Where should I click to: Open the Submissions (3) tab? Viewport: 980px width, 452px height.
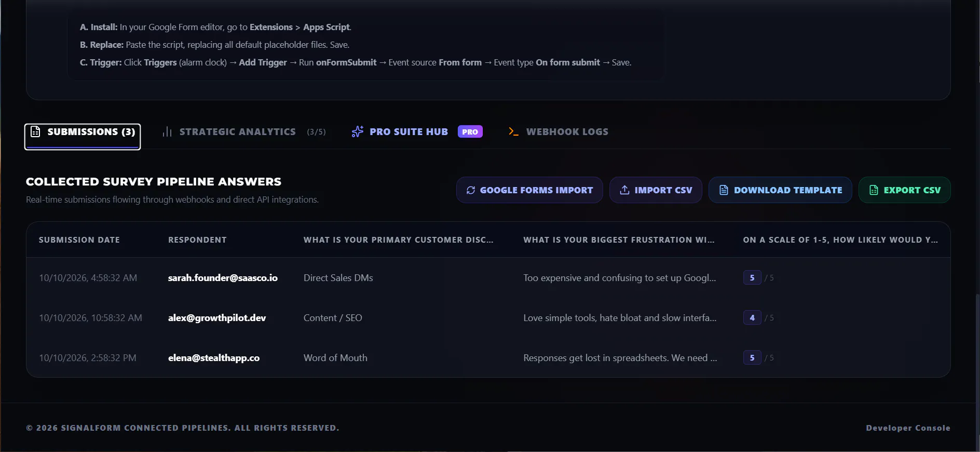coord(83,137)
